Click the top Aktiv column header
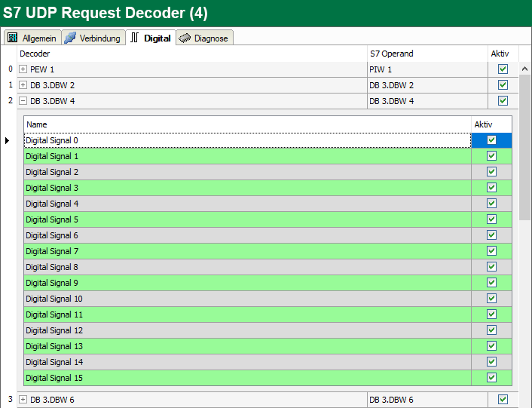Viewport: 532px width, 408px height. tap(503, 54)
